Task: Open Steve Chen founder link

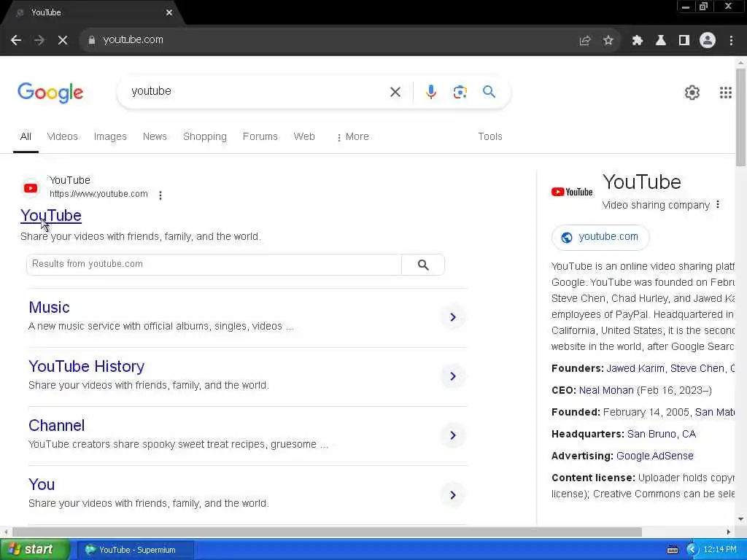Action: [697, 368]
